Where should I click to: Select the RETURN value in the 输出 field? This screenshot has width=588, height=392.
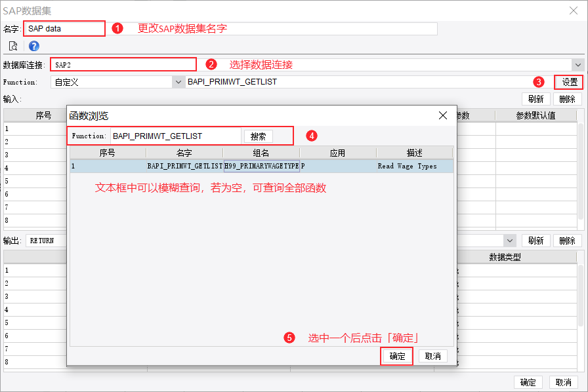click(x=42, y=241)
